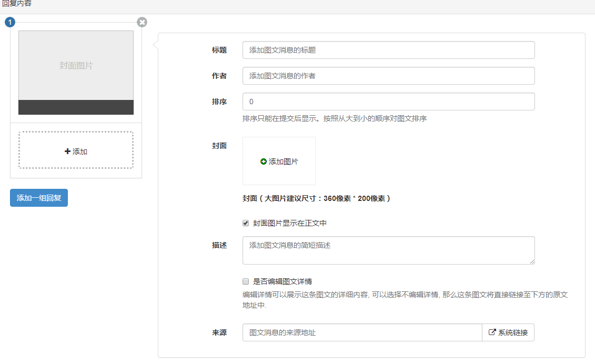Click the 排序 field label
This screenshot has width=595, height=364.
pos(219,102)
